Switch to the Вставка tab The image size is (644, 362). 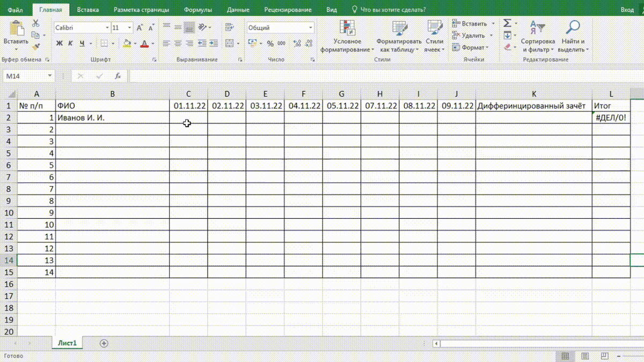(87, 10)
